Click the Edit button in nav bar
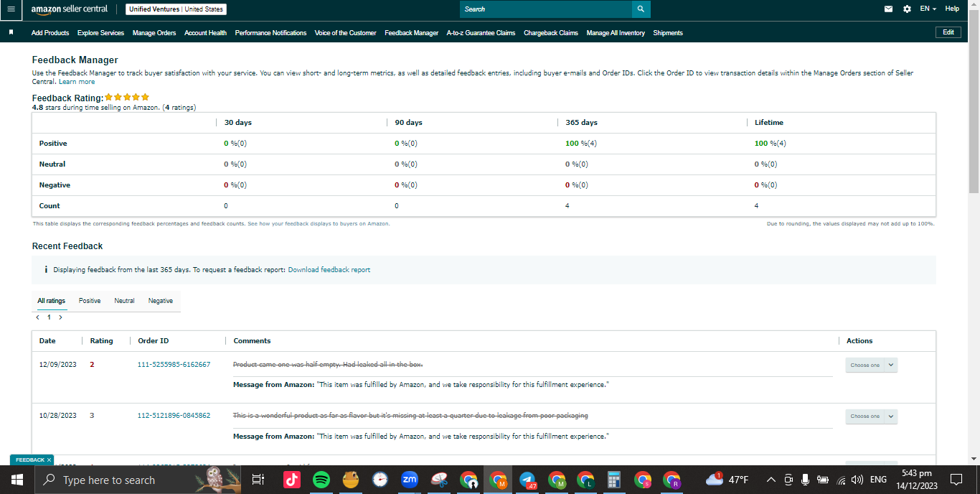Screen dimensions: 980x494 tap(948, 32)
